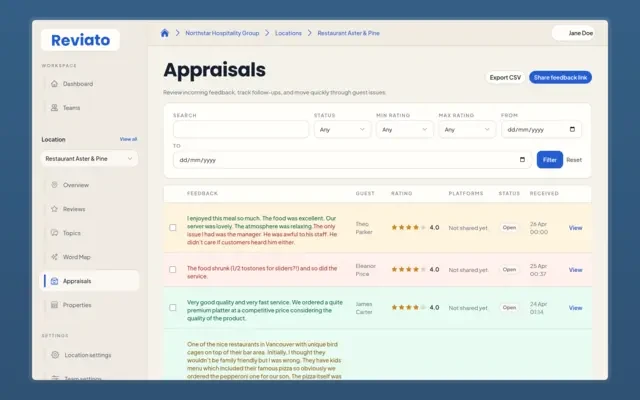Click the Topics chat bubble icon
Screen dimensions: 640x400
[54, 233]
